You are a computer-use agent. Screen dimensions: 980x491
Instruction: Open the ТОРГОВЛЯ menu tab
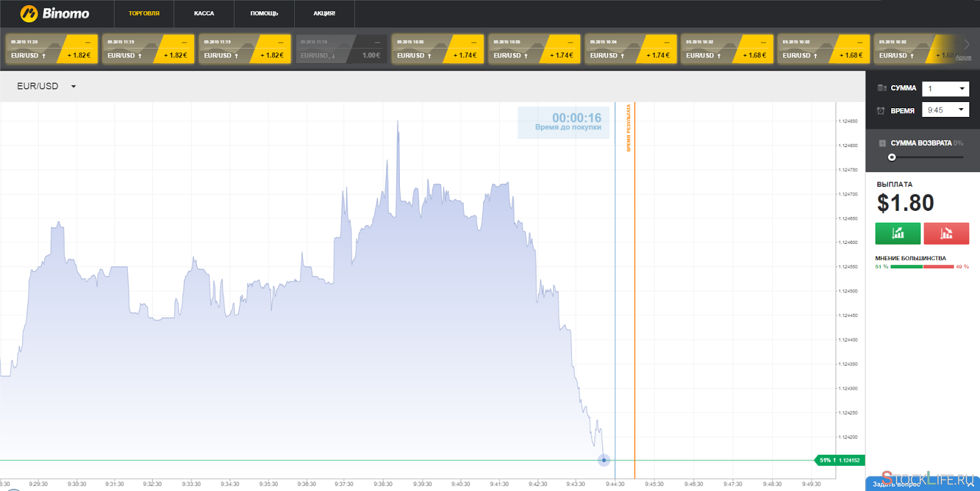(144, 13)
